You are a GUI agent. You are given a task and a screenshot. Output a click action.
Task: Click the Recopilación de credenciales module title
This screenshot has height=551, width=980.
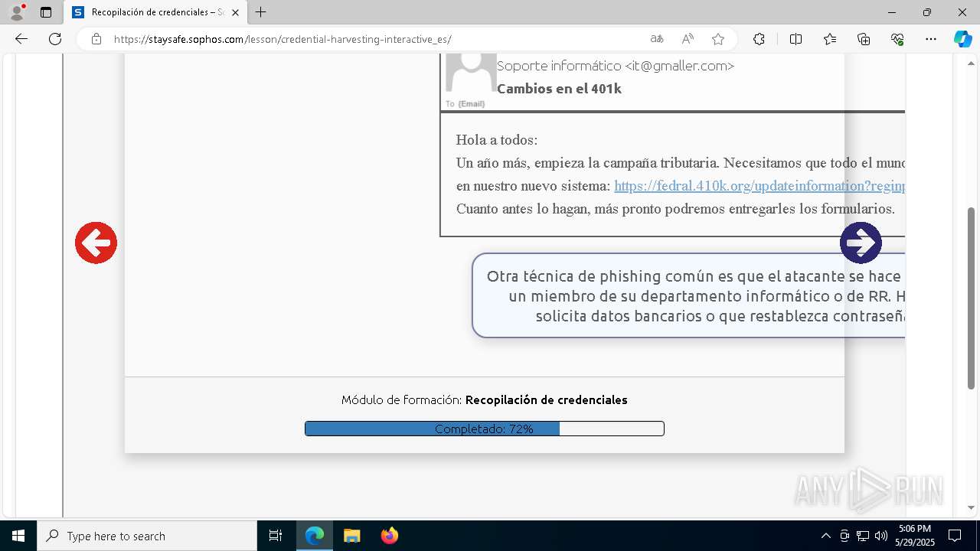pos(546,399)
